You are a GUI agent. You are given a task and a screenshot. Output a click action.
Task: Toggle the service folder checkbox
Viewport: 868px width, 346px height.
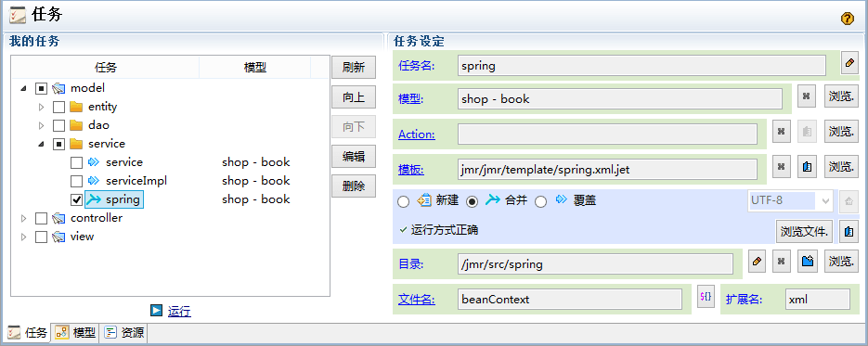click(x=59, y=144)
